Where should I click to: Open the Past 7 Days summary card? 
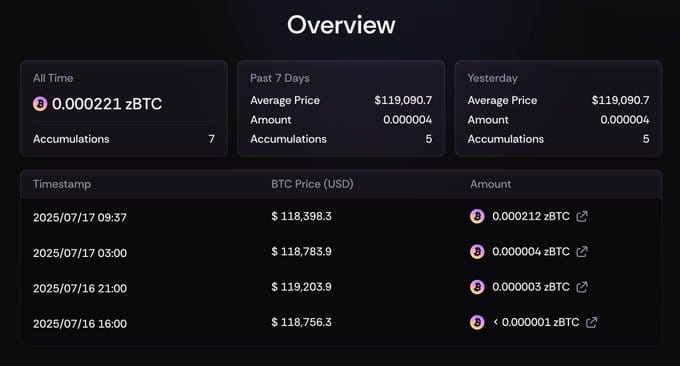click(341, 108)
